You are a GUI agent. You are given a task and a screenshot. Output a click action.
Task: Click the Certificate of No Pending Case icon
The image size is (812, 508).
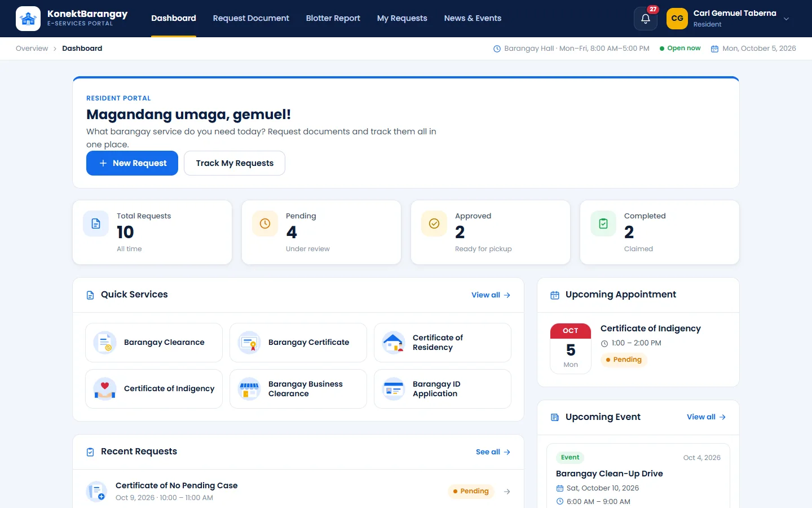pyautogui.click(x=96, y=492)
